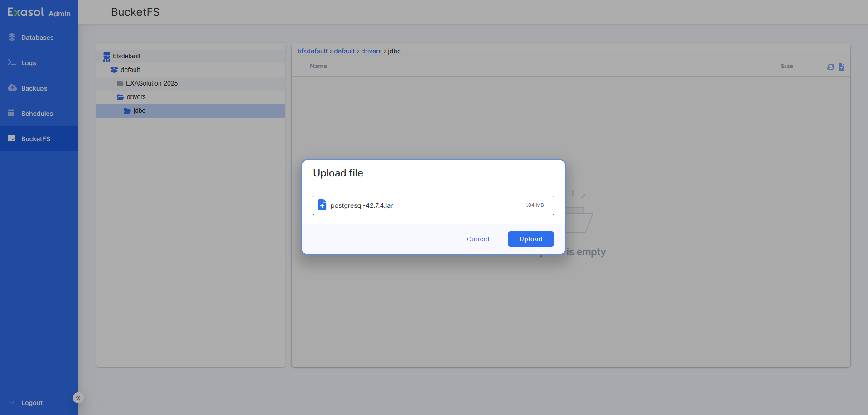Click the upload file icon beside refresh

tap(842, 67)
